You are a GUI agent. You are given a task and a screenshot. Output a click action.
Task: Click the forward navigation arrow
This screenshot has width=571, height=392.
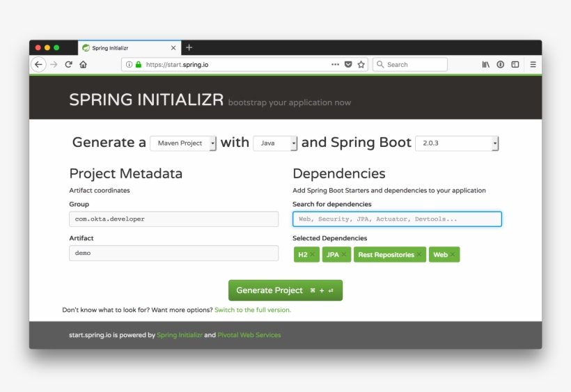54,65
